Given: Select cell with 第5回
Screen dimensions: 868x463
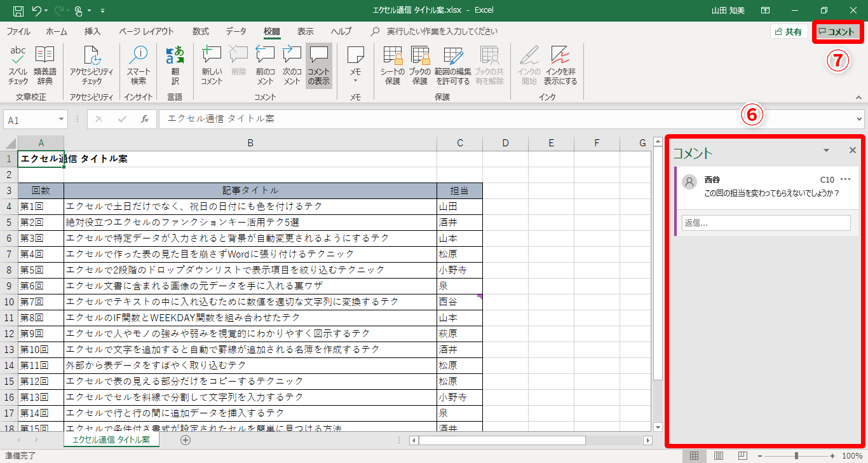Looking at the screenshot, I should pos(41,270).
